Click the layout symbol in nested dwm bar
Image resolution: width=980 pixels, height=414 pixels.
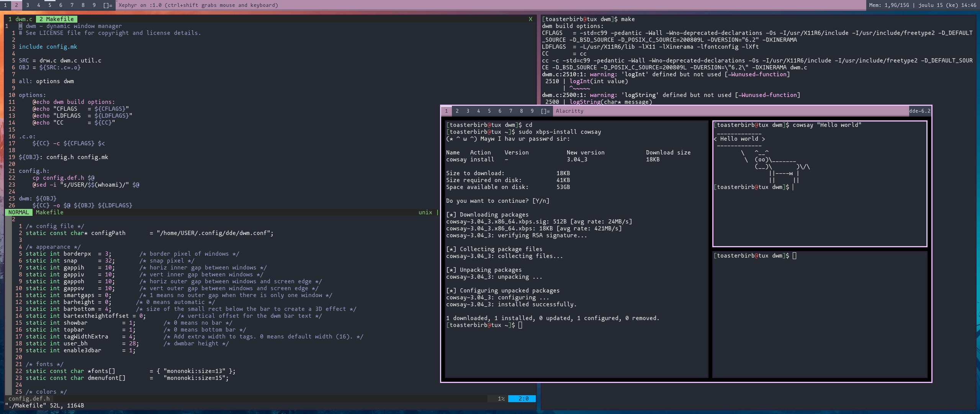[545, 111]
